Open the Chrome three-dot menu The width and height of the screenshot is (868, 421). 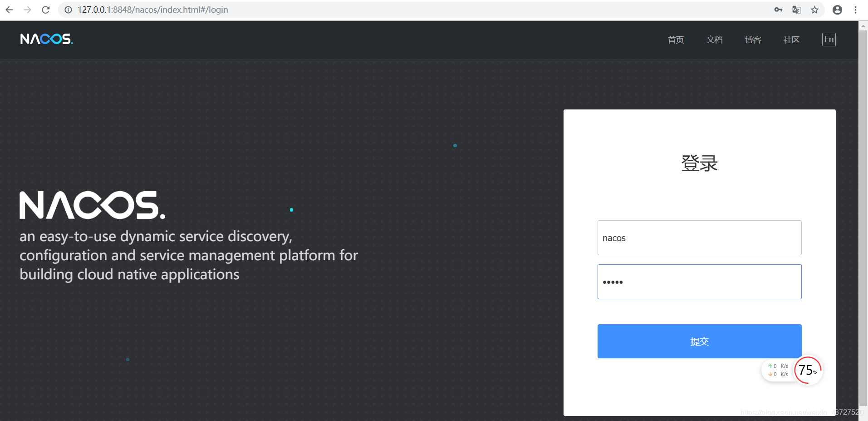pos(855,10)
